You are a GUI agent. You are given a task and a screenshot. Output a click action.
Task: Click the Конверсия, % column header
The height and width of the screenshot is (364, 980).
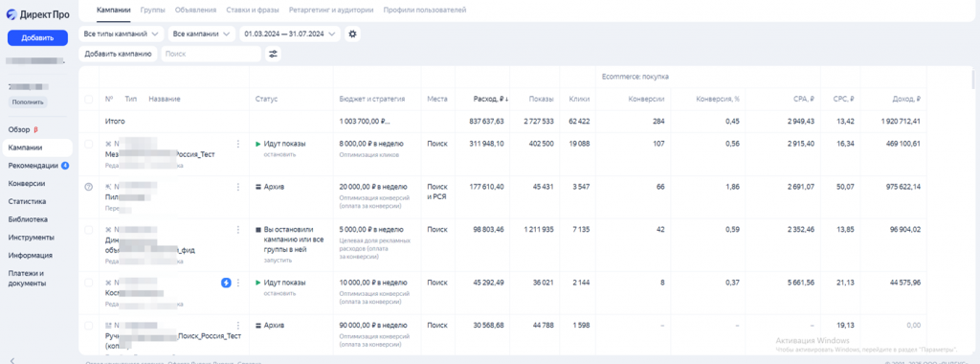coord(718,100)
